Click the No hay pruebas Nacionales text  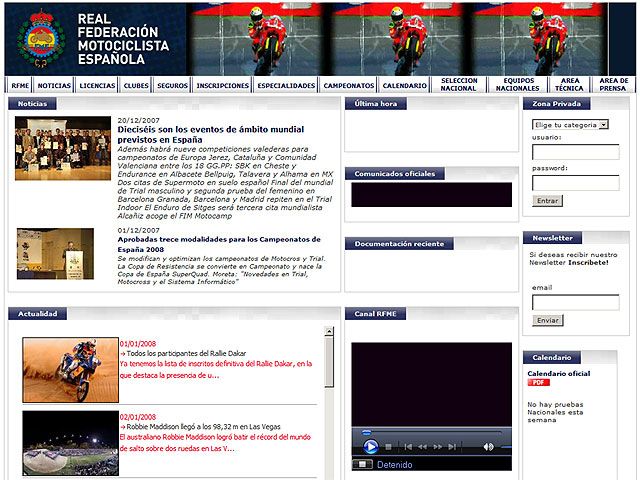tap(555, 412)
